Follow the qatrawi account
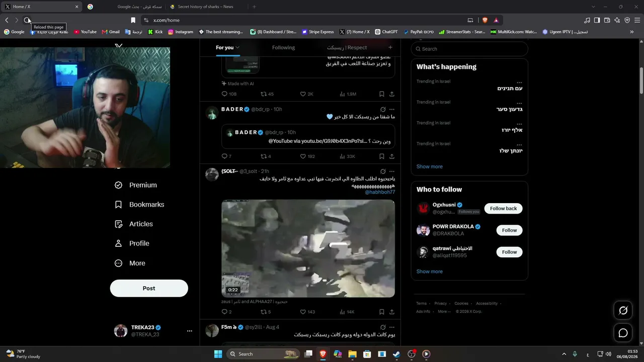 (509, 252)
